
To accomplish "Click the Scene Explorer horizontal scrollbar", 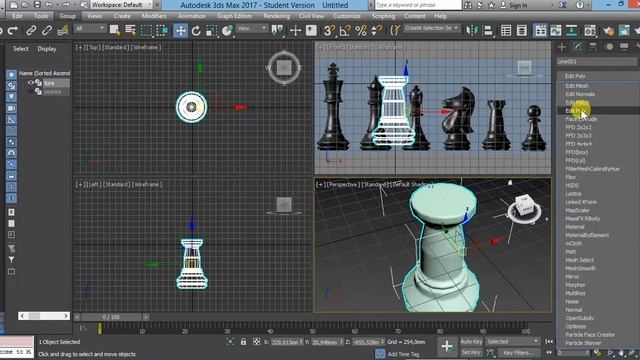I will point(44,316).
